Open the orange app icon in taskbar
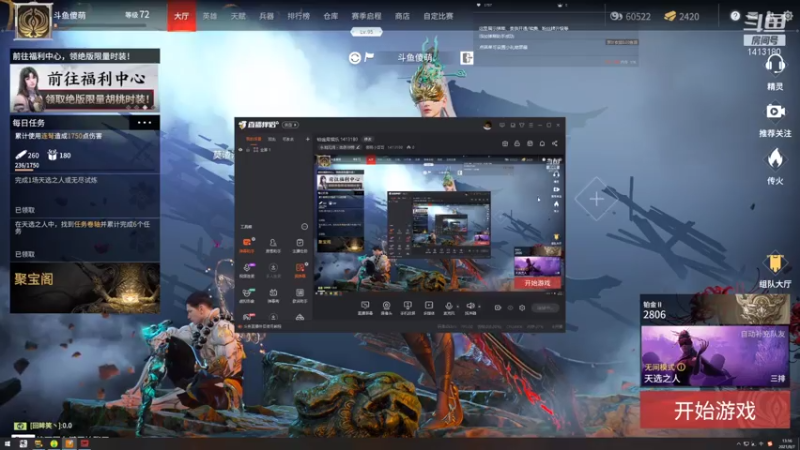Image resolution: width=800 pixels, height=450 pixels. click(69, 443)
